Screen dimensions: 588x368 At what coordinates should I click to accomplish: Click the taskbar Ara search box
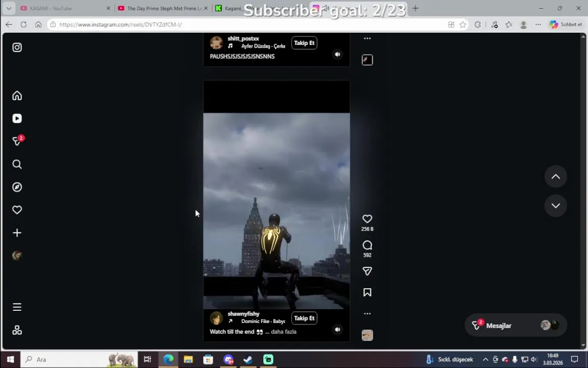point(79,359)
